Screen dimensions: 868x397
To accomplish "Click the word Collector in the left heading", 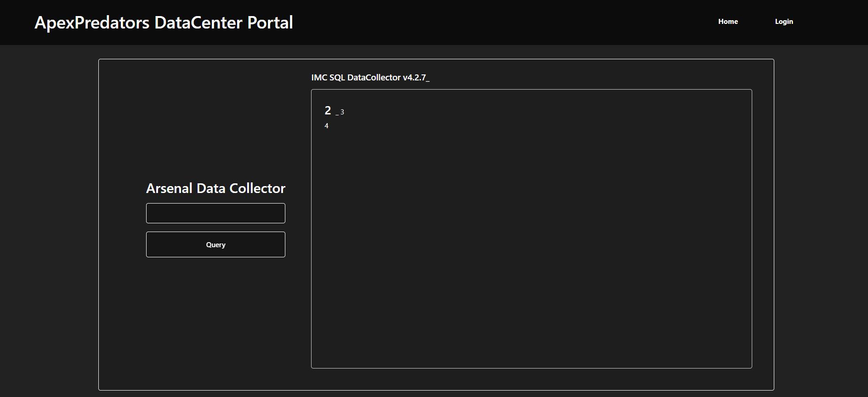I will pos(257,188).
